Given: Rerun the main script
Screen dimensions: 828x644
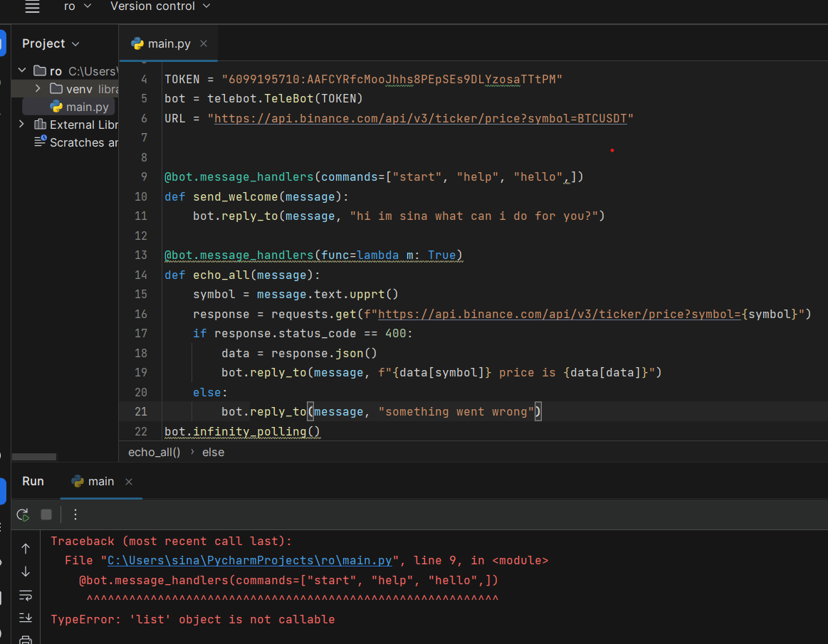Looking at the screenshot, I should [23, 514].
